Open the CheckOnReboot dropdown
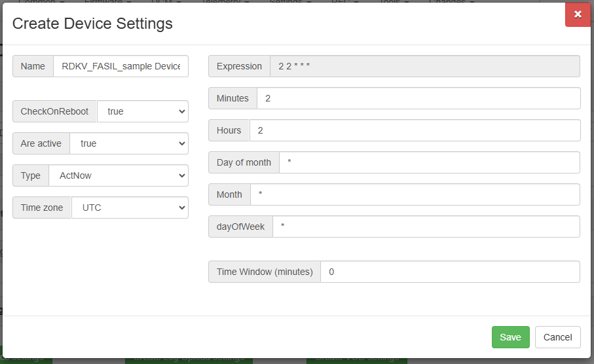The height and width of the screenshot is (364, 594). click(x=143, y=111)
